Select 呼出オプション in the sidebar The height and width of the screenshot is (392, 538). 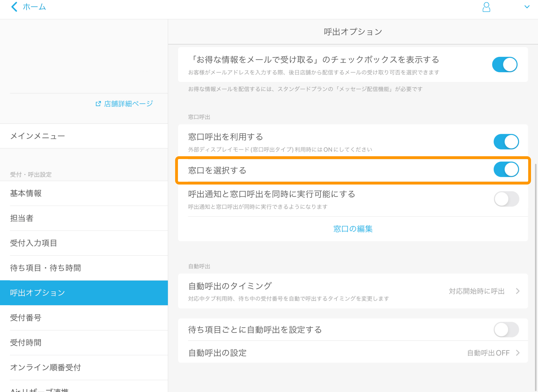[x=84, y=293]
